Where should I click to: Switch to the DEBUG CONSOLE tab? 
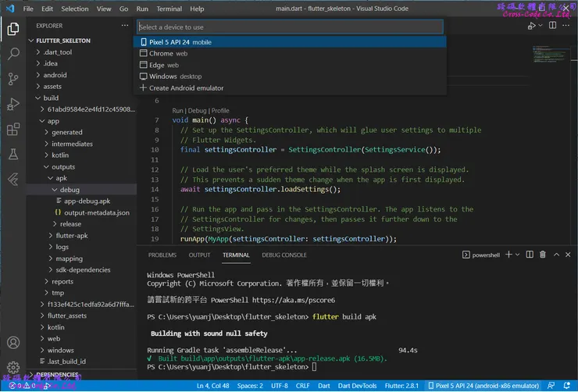tap(284, 255)
